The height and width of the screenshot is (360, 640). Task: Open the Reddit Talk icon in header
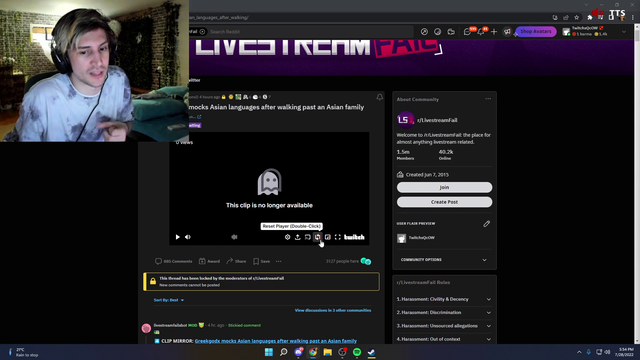point(451,31)
